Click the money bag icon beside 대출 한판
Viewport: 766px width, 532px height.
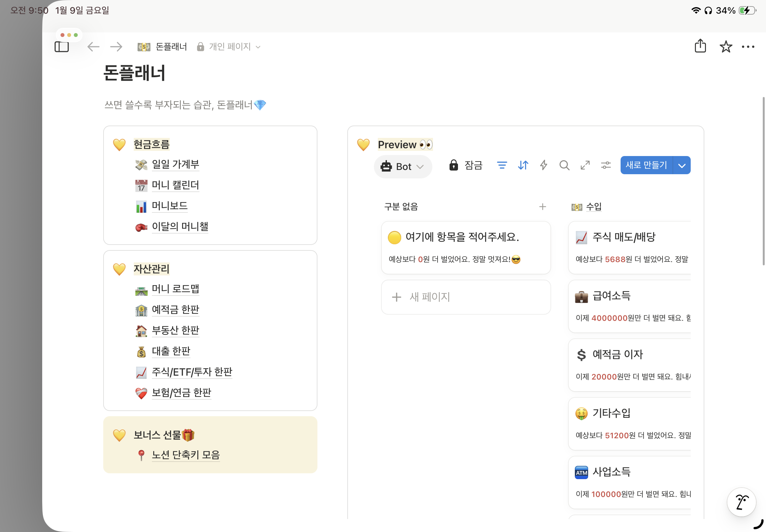(142, 352)
